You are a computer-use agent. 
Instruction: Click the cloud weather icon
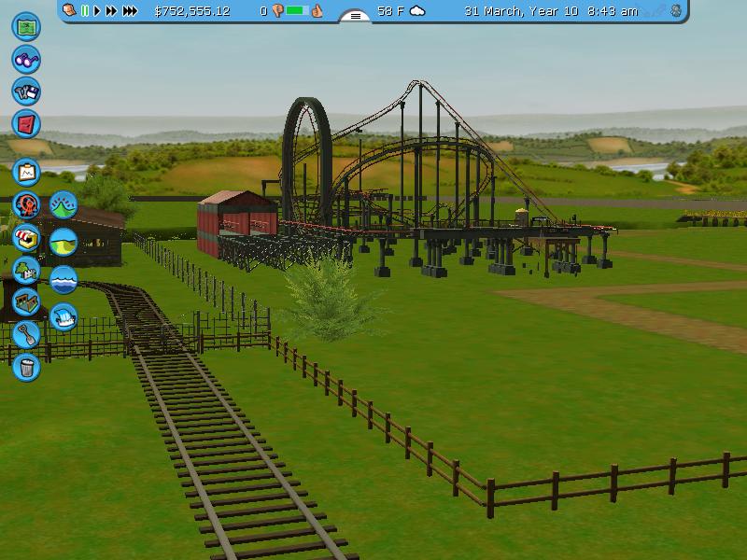pyautogui.click(x=417, y=10)
